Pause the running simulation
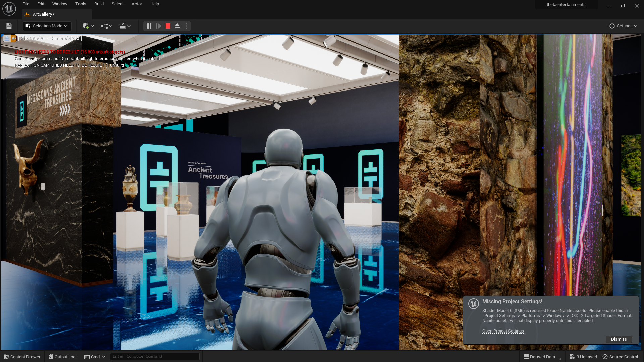The width and height of the screenshot is (644, 362). 149,26
